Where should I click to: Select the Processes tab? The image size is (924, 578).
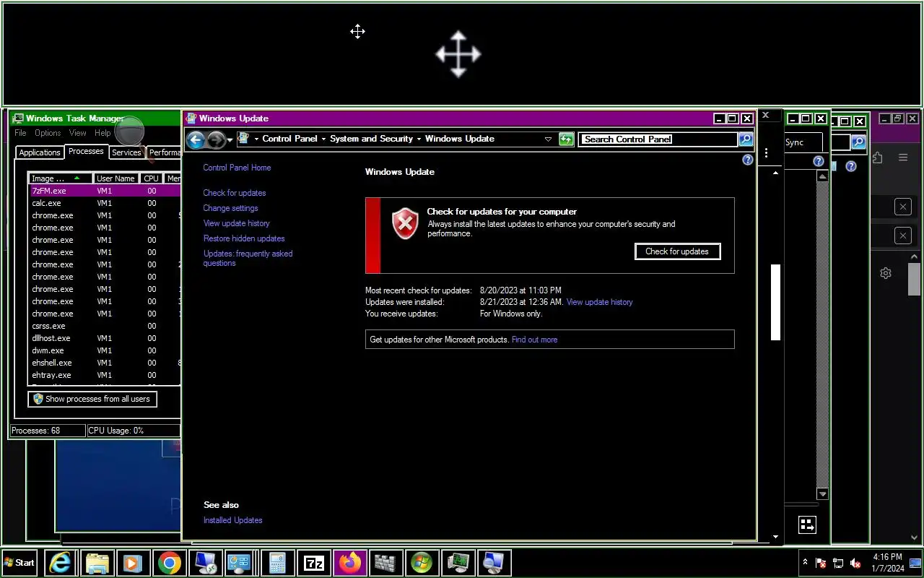[x=86, y=151]
